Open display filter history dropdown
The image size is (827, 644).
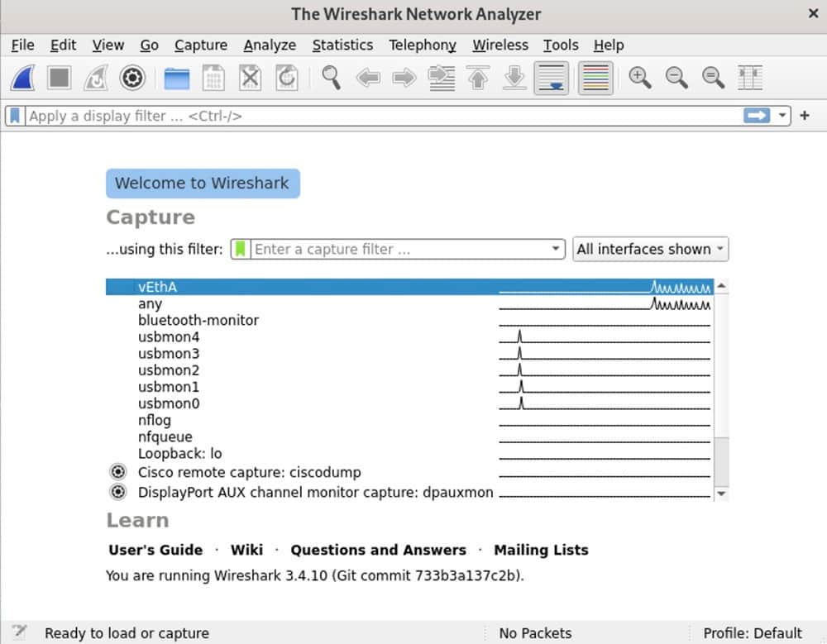tap(782, 115)
